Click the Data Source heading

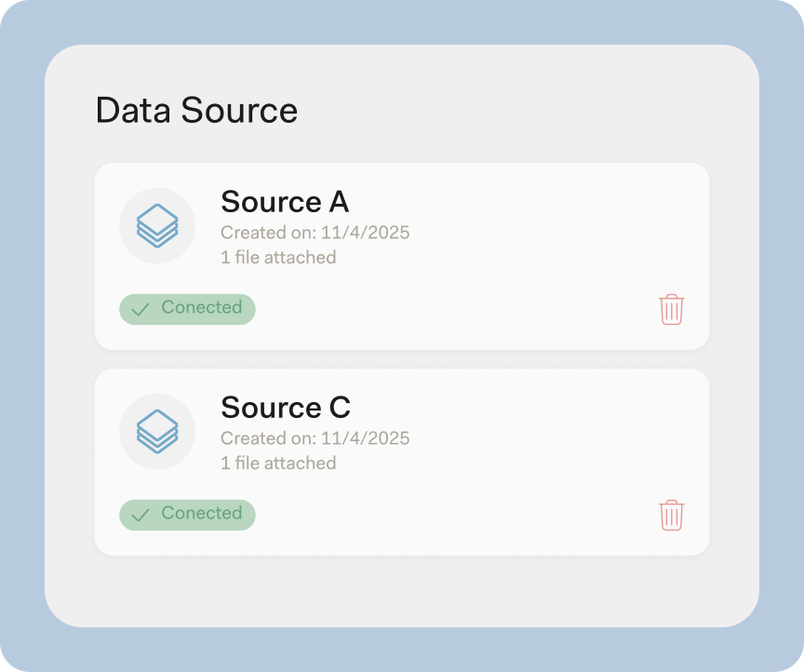click(197, 110)
